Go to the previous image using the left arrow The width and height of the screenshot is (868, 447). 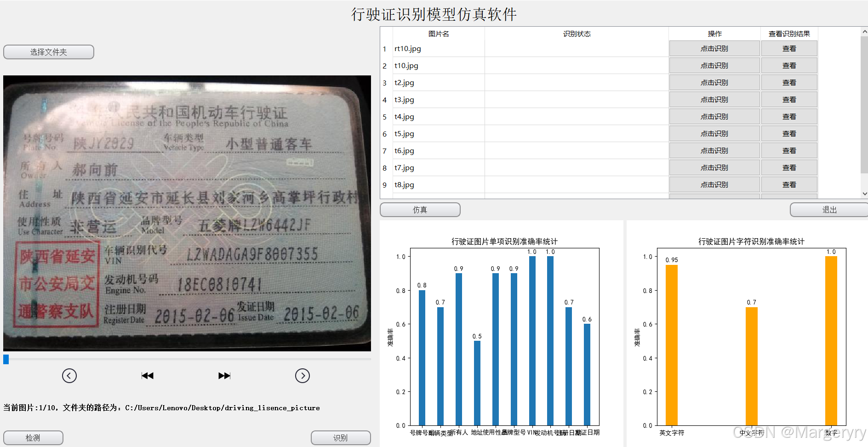(x=69, y=375)
